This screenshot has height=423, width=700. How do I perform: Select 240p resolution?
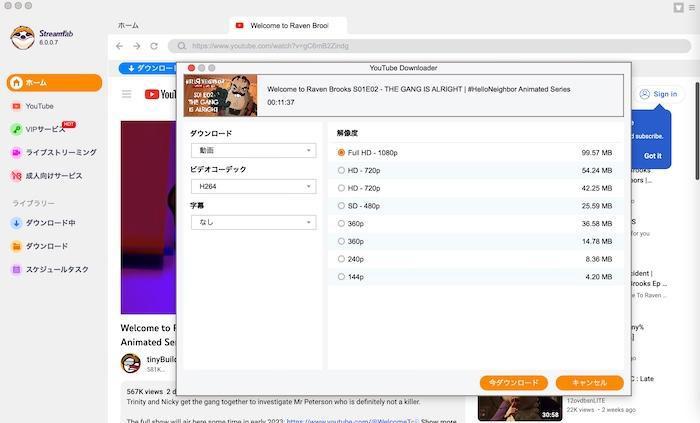pyautogui.click(x=475, y=259)
